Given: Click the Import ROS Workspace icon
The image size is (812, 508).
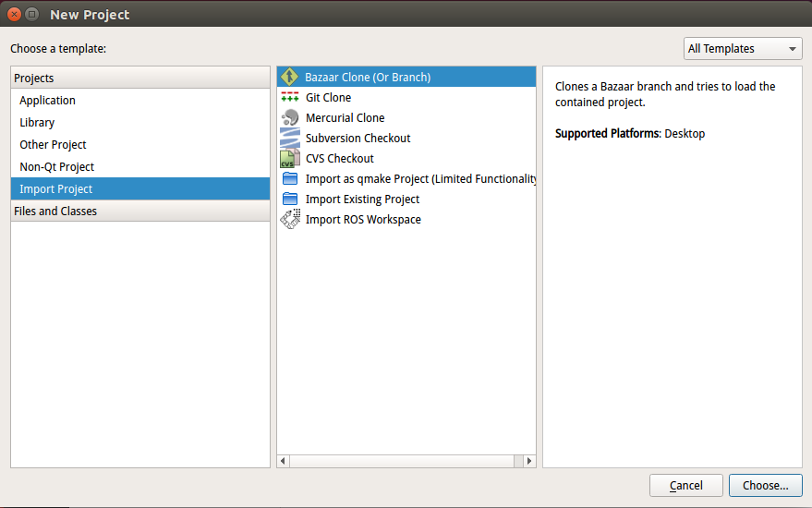Looking at the screenshot, I should tap(290, 219).
